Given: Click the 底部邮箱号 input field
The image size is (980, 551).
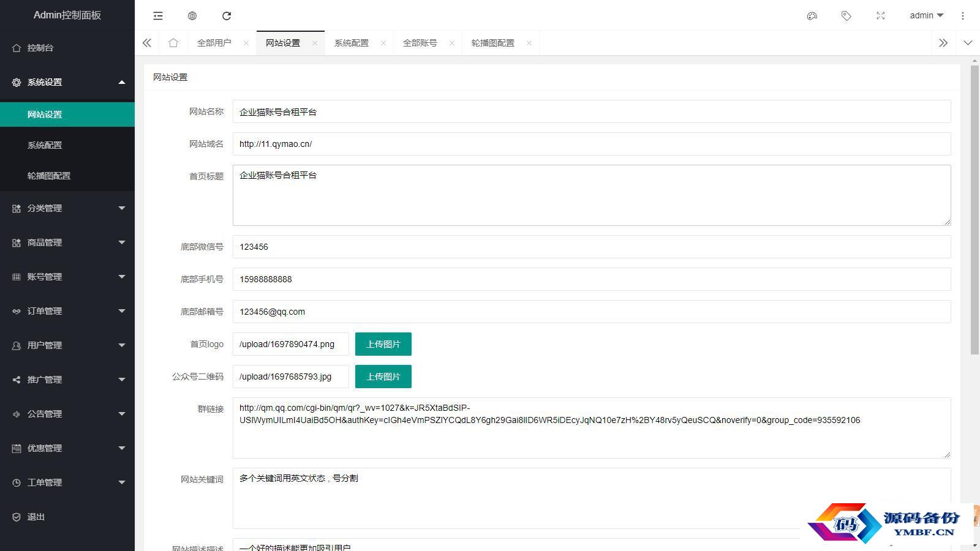Looking at the screenshot, I should 592,312.
